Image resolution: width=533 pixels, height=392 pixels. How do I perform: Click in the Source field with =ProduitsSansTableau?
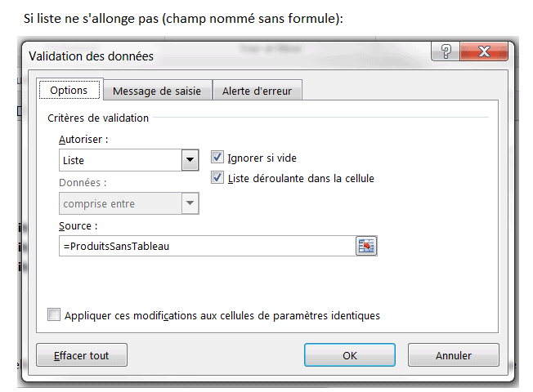point(204,246)
